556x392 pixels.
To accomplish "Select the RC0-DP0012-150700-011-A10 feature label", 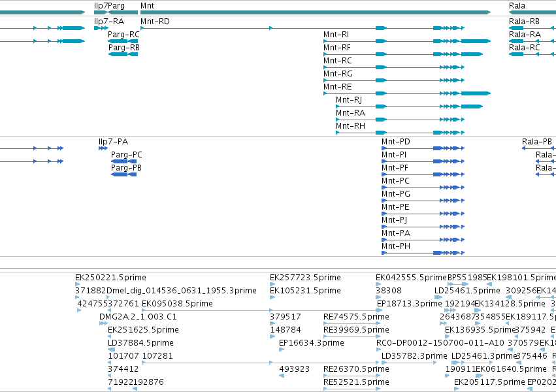I will point(440,343).
